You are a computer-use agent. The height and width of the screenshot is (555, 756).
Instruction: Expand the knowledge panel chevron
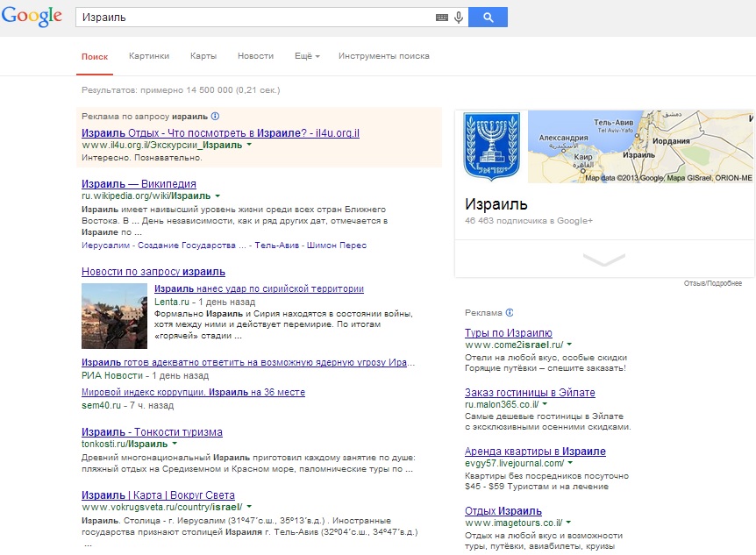point(604,260)
